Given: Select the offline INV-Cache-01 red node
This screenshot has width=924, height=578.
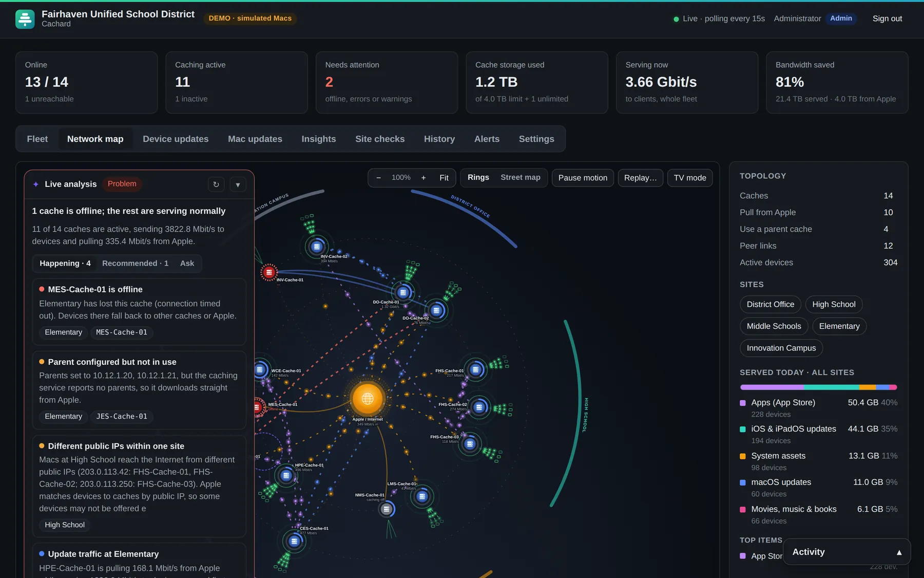Looking at the screenshot, I should (269, 272).
